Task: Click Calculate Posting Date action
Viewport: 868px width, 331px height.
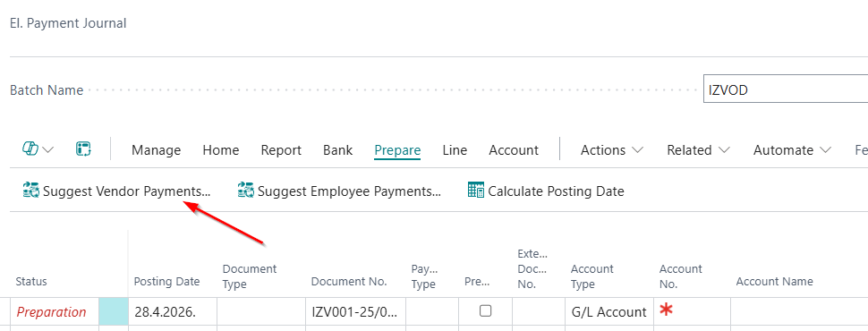Action: [x=546, y=191]
